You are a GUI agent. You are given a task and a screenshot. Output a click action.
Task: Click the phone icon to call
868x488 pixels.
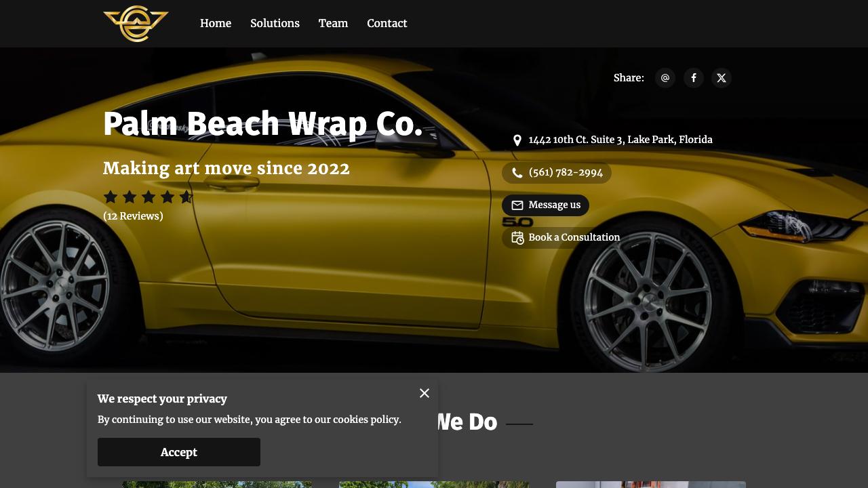(517, 173)
